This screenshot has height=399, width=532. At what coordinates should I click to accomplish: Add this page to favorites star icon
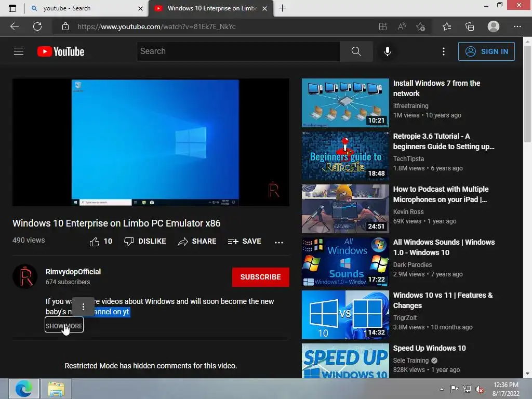click(x=421, y=26)
